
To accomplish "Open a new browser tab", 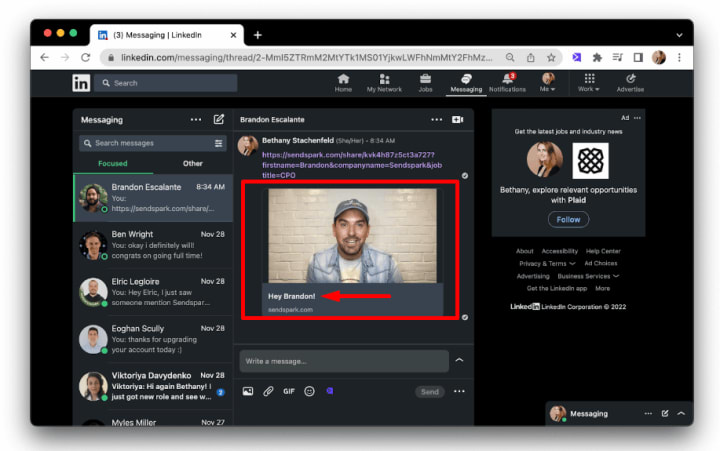I will 258,35.
